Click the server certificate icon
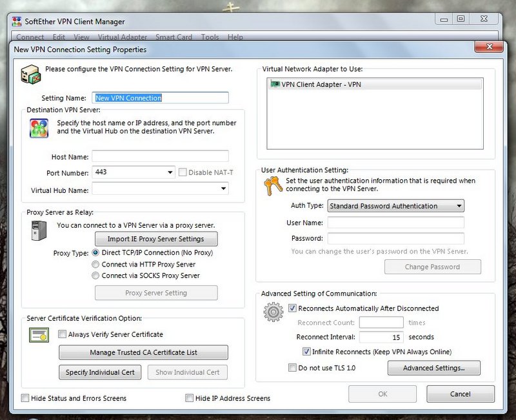This screenshot has width=516, height=420. point(39,335)
